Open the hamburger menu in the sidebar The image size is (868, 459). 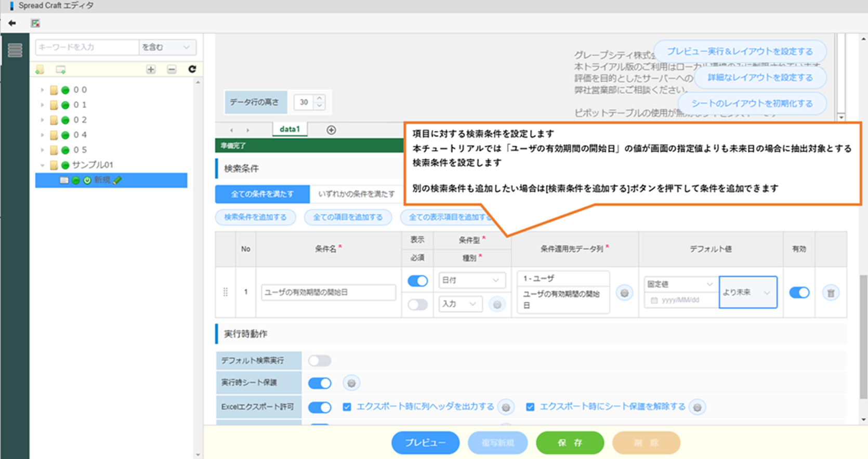point(15,50)
